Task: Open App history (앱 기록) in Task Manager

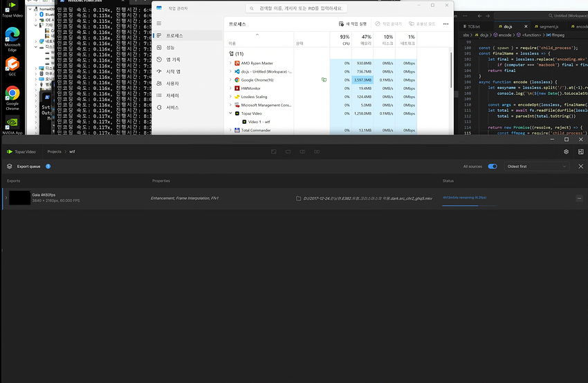Action: point(172,59)
